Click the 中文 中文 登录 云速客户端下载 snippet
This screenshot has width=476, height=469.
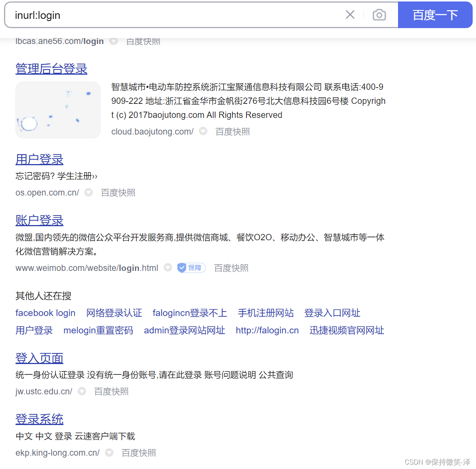click(75, 436)
